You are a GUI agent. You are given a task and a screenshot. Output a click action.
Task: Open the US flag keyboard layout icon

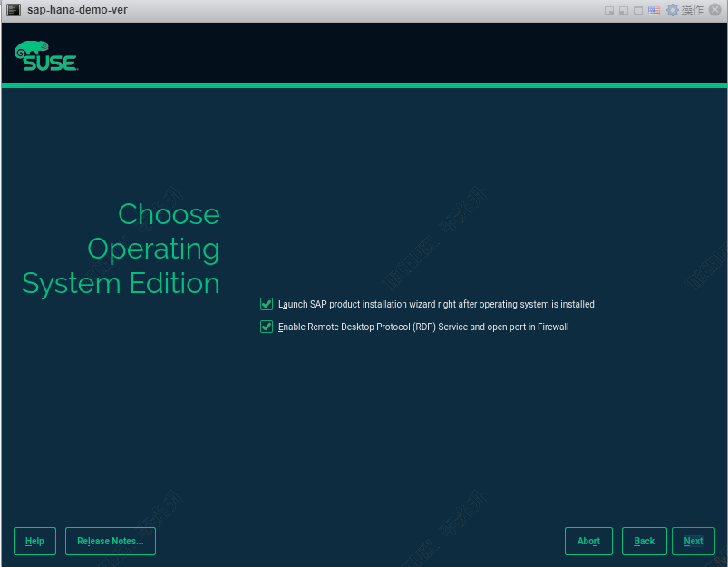[x=654, y=10]
